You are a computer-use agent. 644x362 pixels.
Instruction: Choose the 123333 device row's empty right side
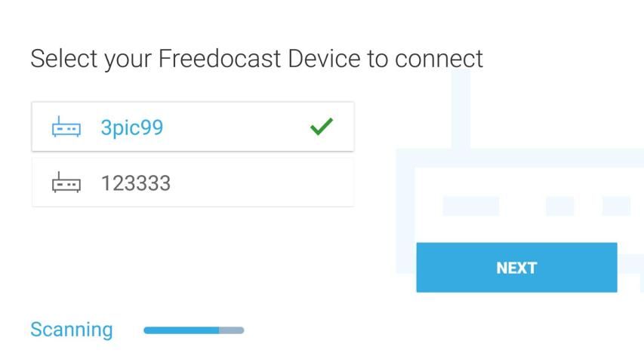[287, 183]
